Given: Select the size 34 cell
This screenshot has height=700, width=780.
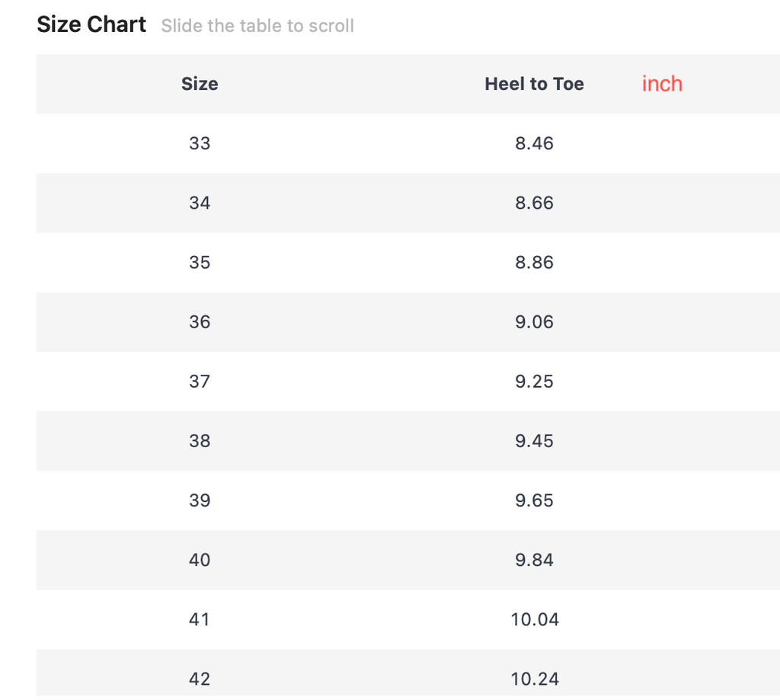Looking at the screenshot, I should tap(200, 203).
